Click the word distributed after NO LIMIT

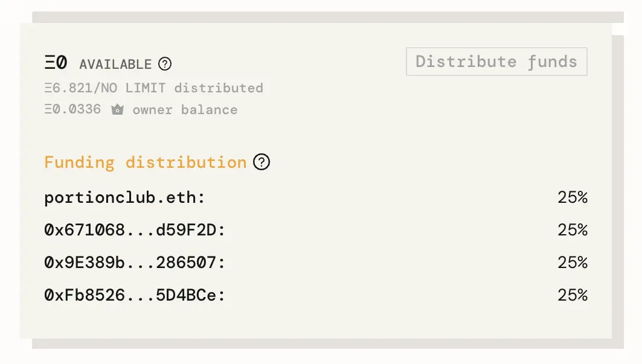click(219, 88)
